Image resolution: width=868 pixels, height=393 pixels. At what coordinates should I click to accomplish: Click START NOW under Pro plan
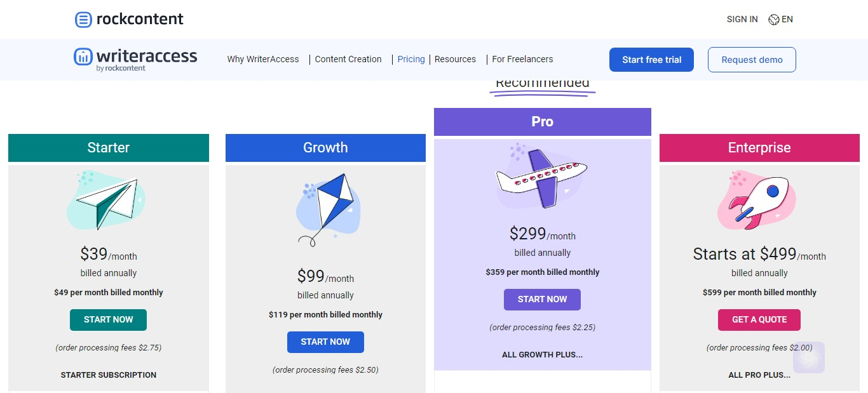point(542,299)
